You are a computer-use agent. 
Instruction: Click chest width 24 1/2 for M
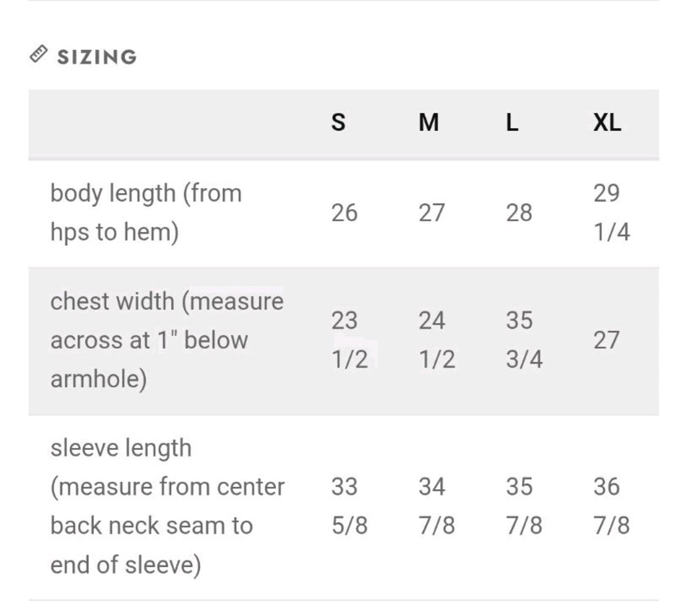click(x=436, y=340)
